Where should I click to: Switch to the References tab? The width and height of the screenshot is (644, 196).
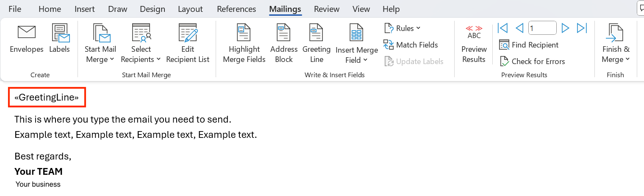[x=236, y=9]
